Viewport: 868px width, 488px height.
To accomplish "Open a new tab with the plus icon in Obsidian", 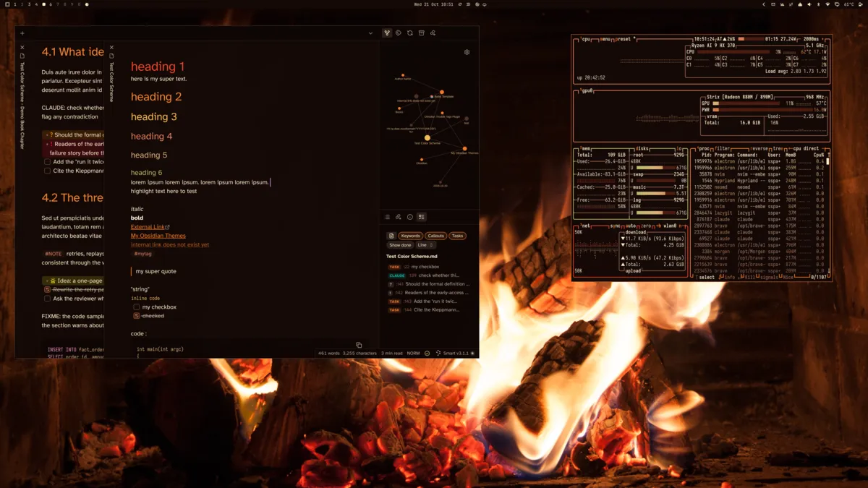I will click(22, 33).
